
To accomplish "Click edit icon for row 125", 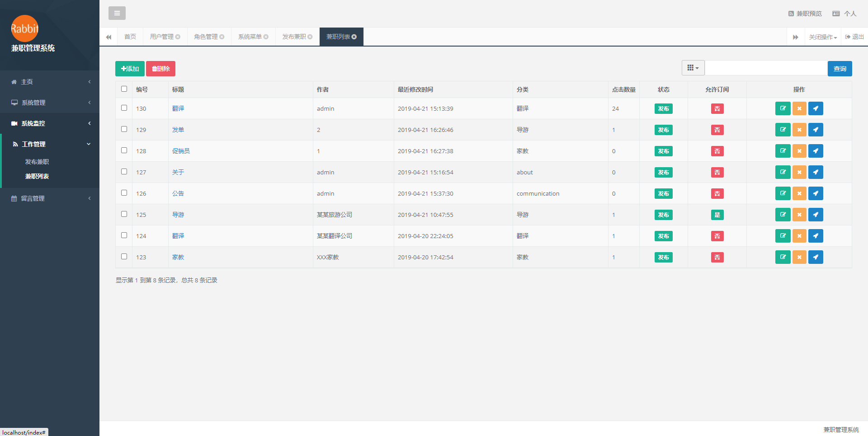I will (x=783, y=215).
